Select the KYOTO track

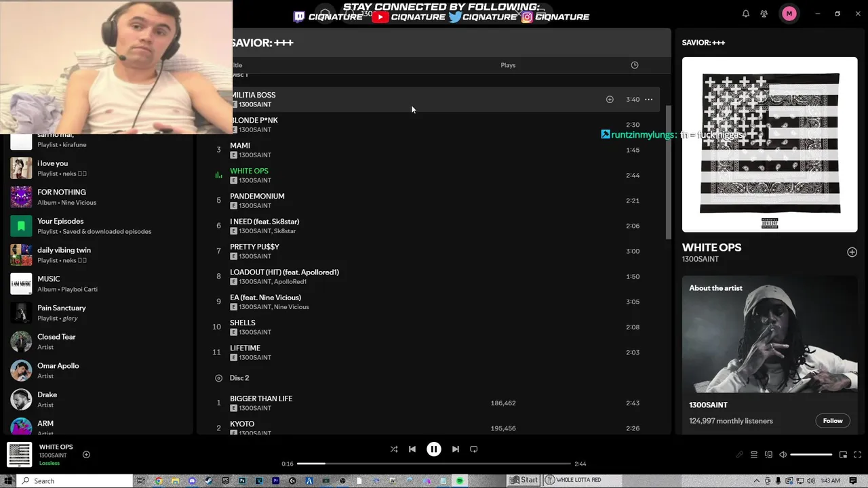click(434, 426)
